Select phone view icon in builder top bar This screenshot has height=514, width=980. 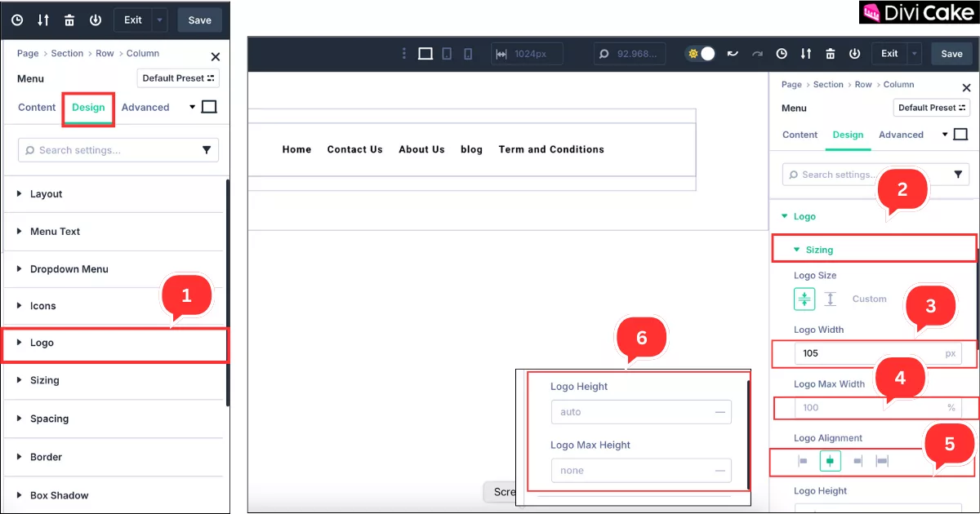click(468, 54)
